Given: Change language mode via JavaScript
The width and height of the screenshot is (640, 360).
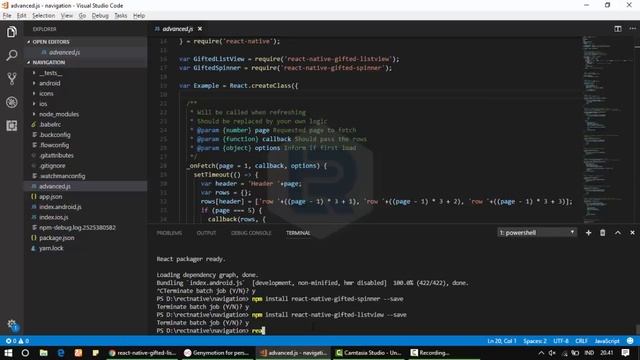Looking at the screenshot, I should [607, 341].
